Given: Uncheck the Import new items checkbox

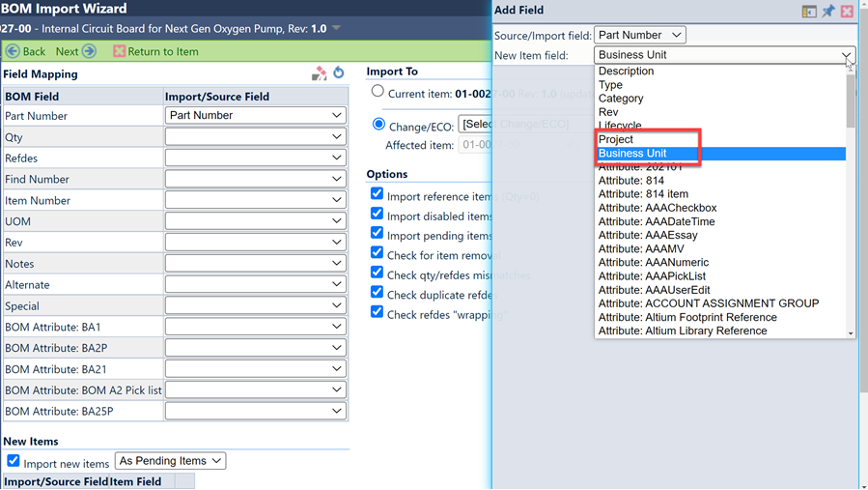Looking at the screenshot, I should [x=14, y=462].
